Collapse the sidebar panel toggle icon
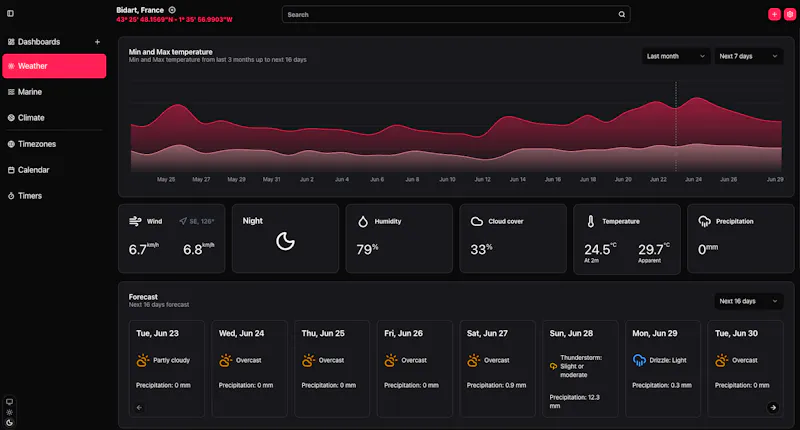This screenshot has width=800, height=430. [10, 14]
